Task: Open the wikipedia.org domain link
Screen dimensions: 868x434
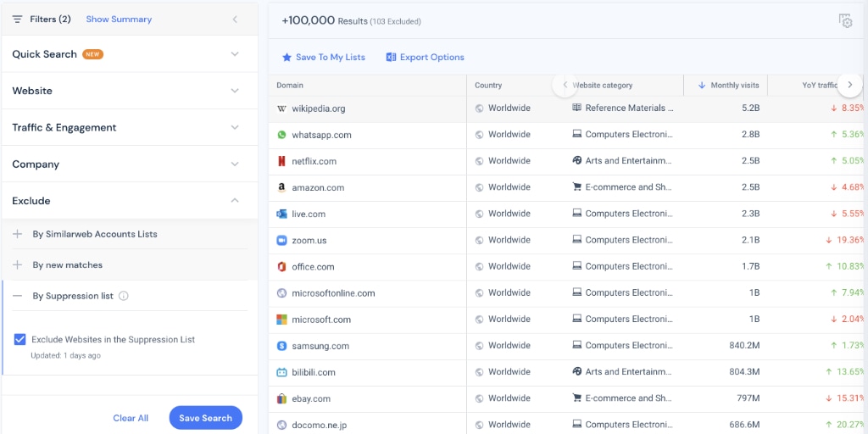Action: [x=319, y=108]
